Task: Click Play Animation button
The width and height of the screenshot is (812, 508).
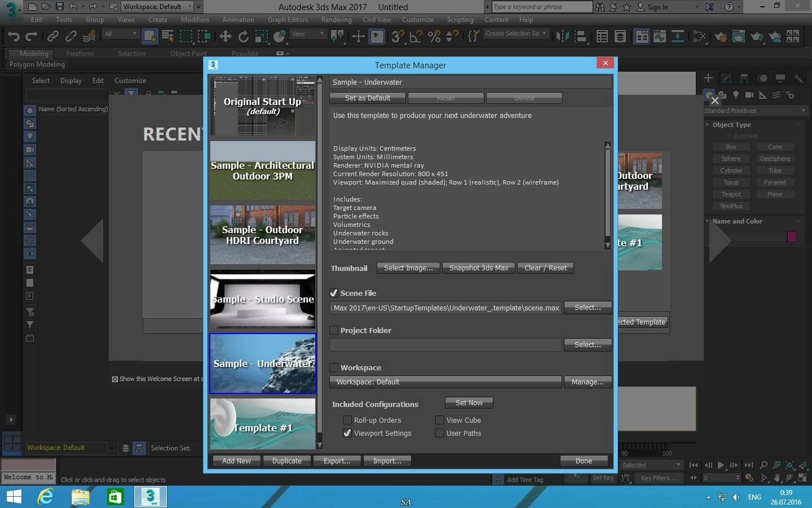Action: point(721,465)
